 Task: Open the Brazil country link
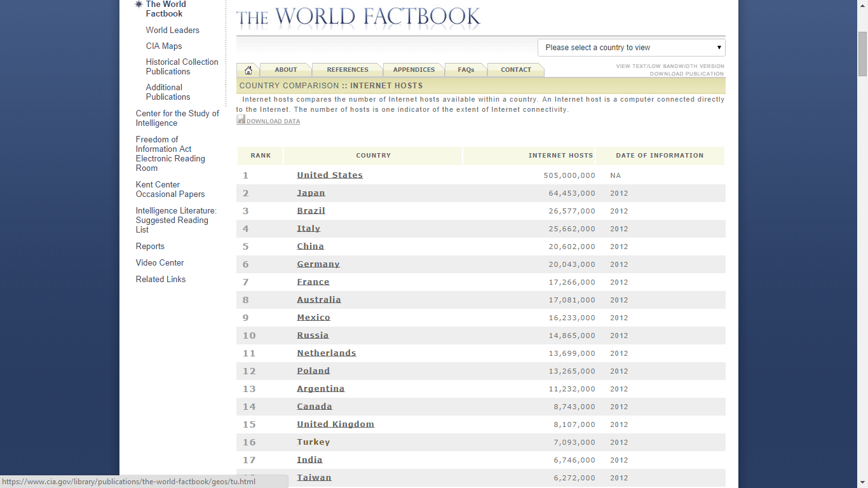(311, 211)
